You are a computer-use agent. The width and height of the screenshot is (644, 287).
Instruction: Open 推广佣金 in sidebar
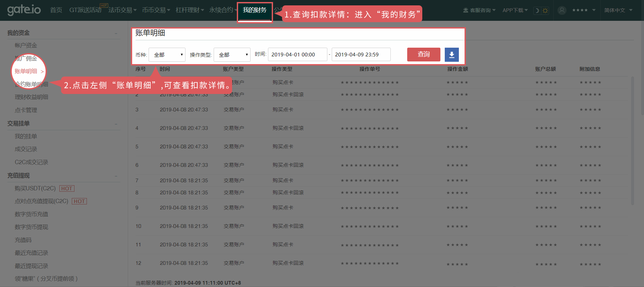(26, 58)
